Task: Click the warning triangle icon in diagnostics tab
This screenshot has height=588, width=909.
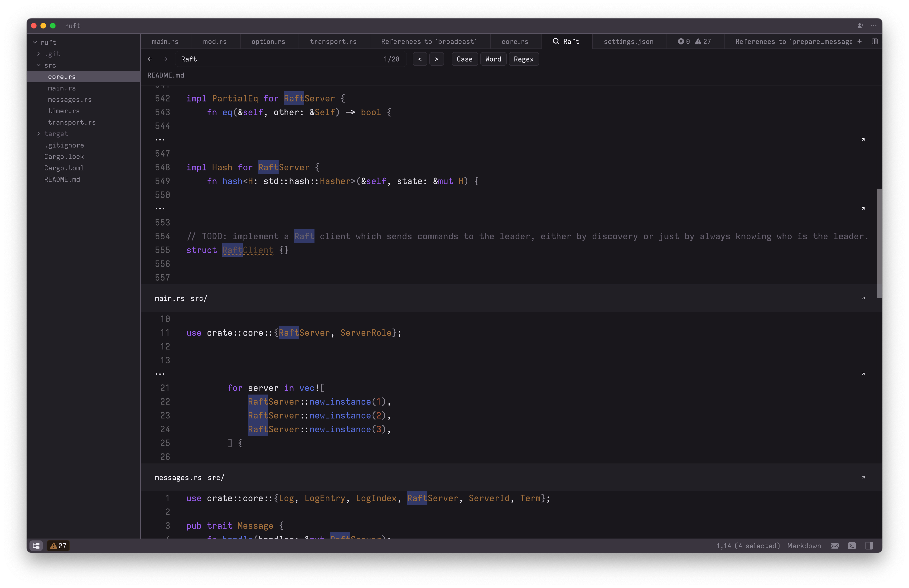Action: [698, 41]
